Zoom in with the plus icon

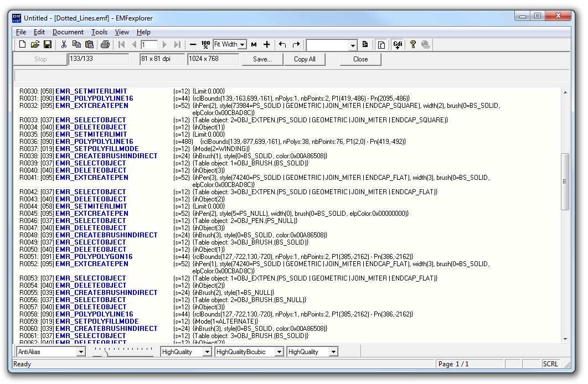click(x=267, y=45)
